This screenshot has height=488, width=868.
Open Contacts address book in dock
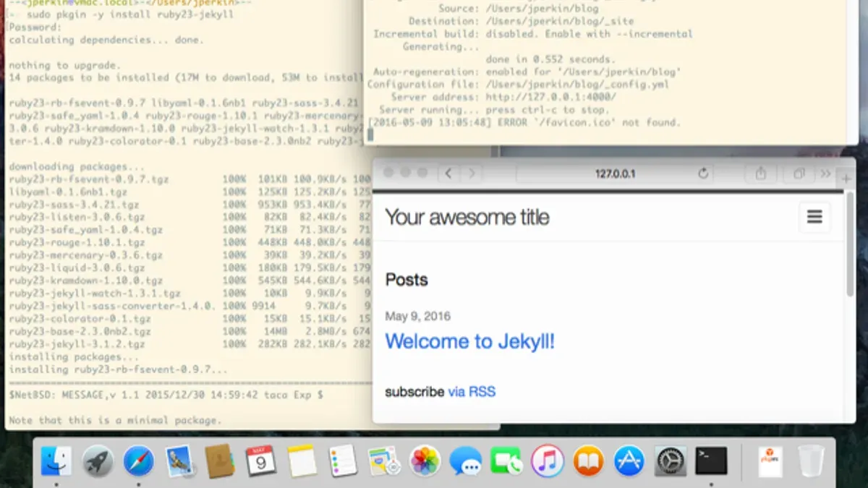[x=220, y=461]
